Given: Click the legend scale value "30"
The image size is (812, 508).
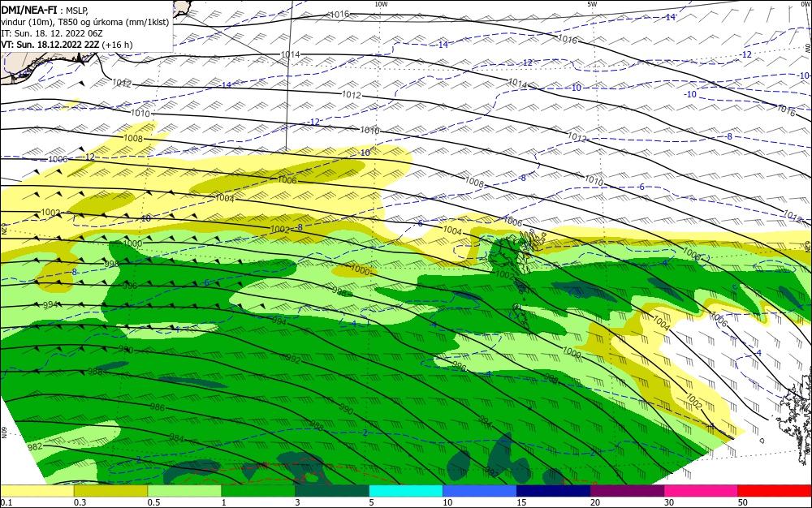Looking at the screenshot, I should [x=669, y=502].
